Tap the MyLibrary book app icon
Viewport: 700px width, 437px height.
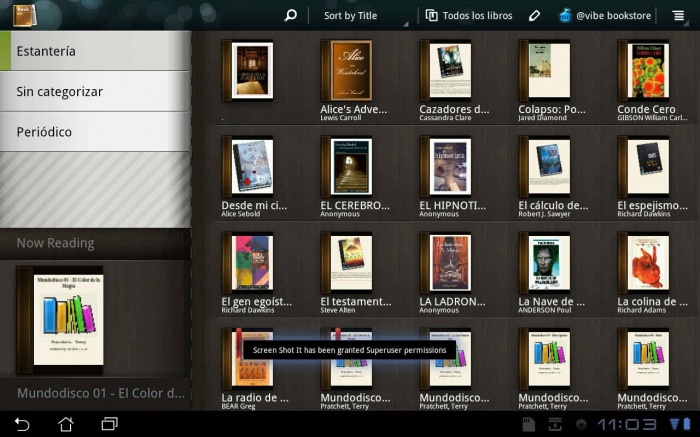(x=25, y=15)
